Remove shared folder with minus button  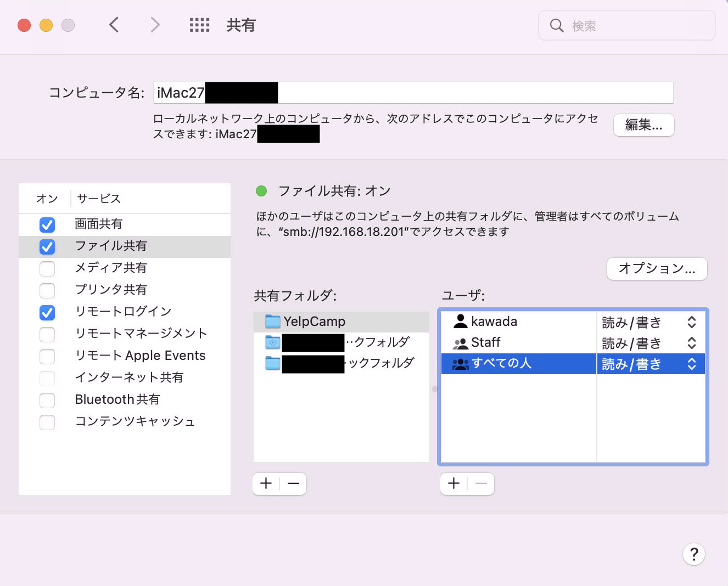point(293,483)
